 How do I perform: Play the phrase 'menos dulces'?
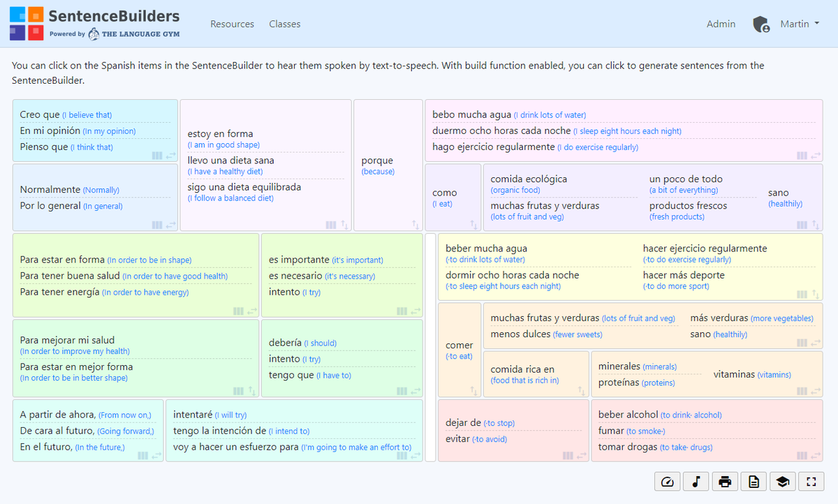click(x=520, y=334)
